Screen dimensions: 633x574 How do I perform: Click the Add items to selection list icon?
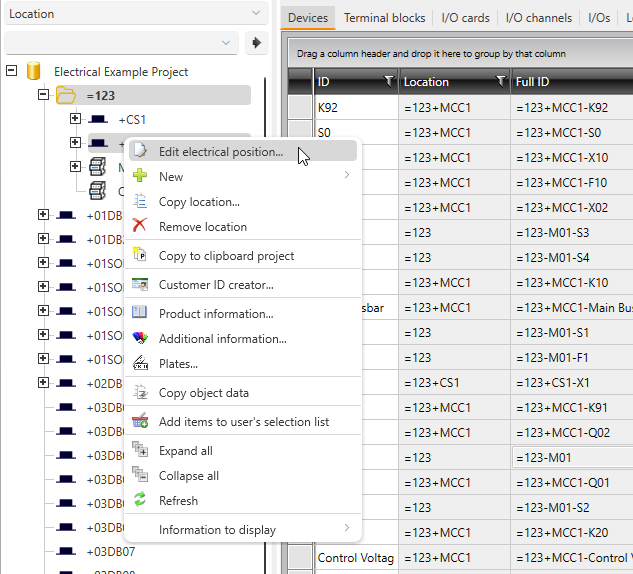[x=140, y=422]
